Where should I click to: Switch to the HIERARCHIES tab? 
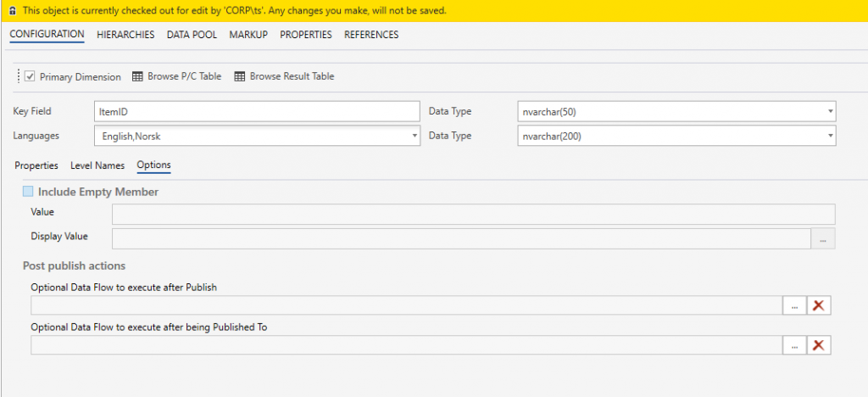click(125, 35)
